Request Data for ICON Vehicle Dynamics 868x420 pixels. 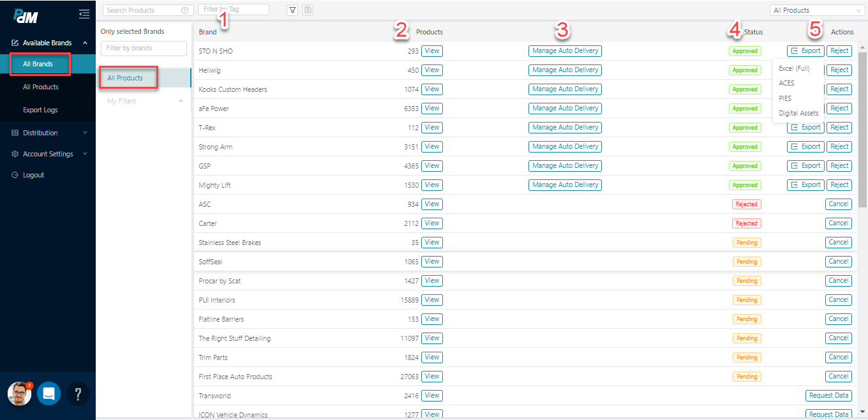coord(829,414)
